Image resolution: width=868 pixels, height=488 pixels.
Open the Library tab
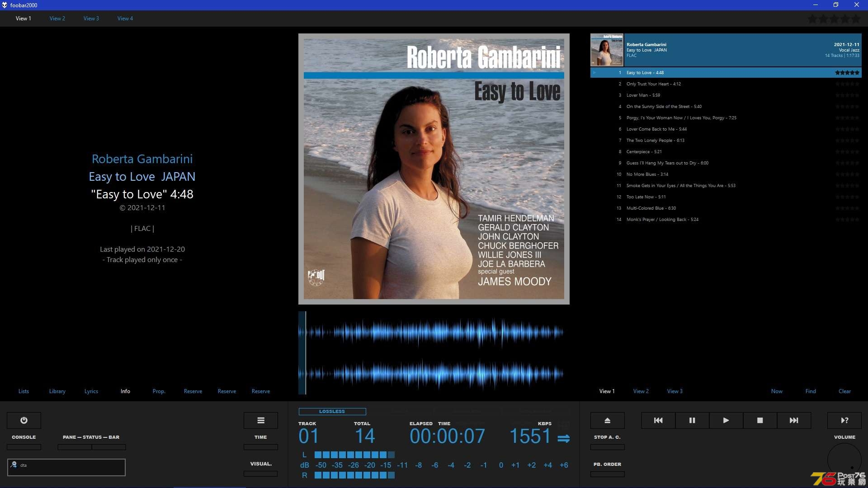57,391
